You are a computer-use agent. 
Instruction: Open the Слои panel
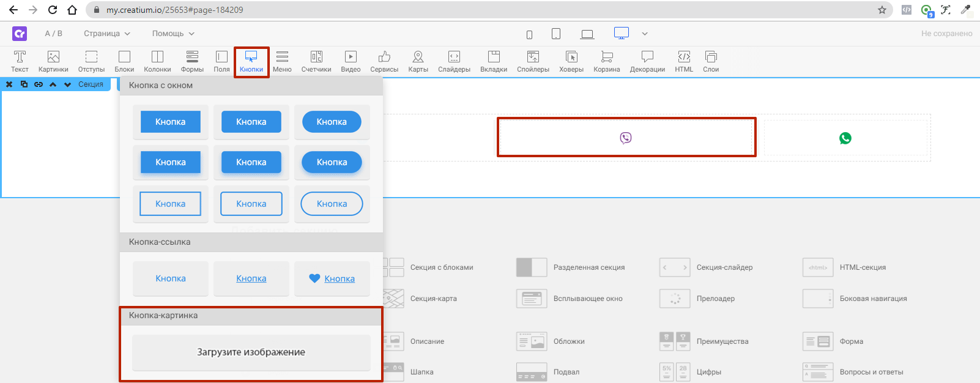tap(711, 62)
